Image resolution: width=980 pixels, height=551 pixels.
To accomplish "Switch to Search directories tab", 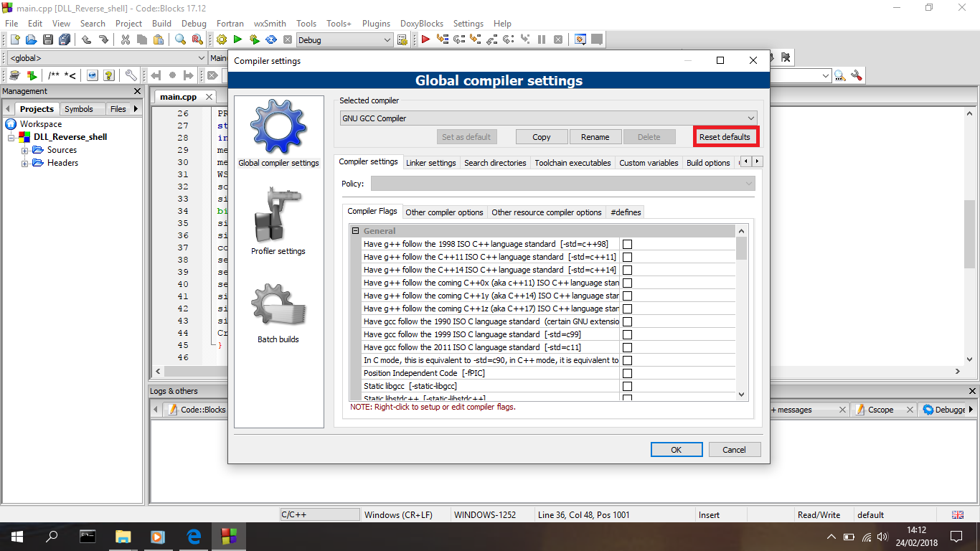I will click(496, 163).
